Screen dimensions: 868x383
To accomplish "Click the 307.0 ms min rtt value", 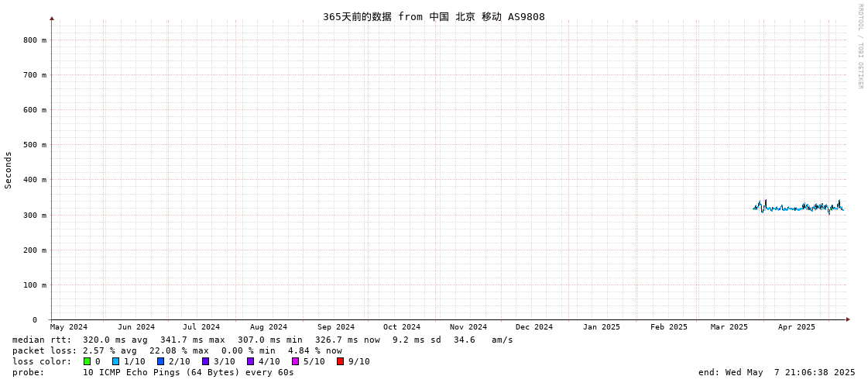I will [270, 340].
